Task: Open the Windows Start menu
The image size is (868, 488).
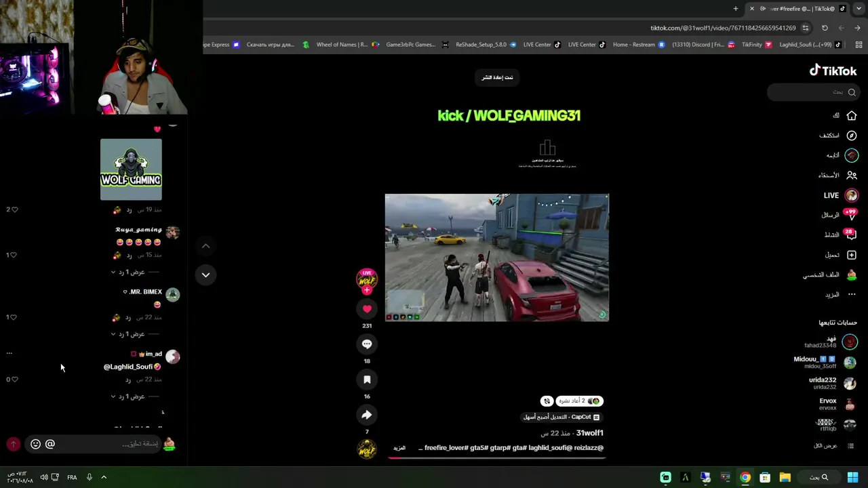Action: [x=853, y=477]
